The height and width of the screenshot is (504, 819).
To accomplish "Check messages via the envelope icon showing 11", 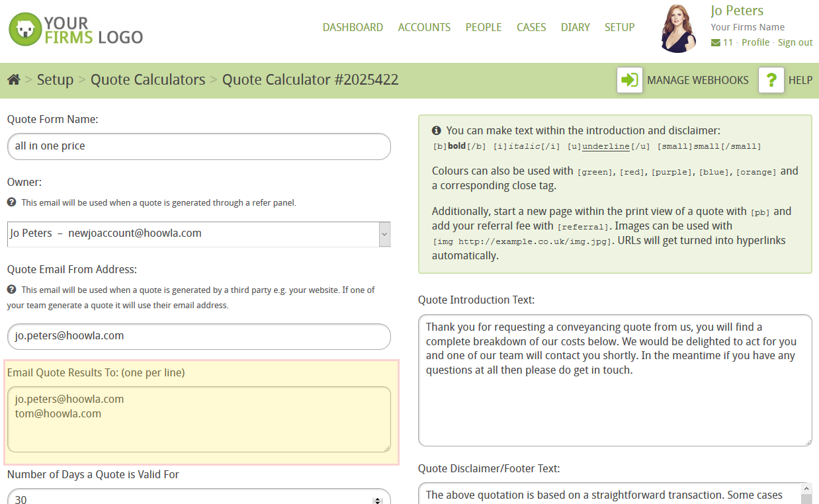I will 717,42.
